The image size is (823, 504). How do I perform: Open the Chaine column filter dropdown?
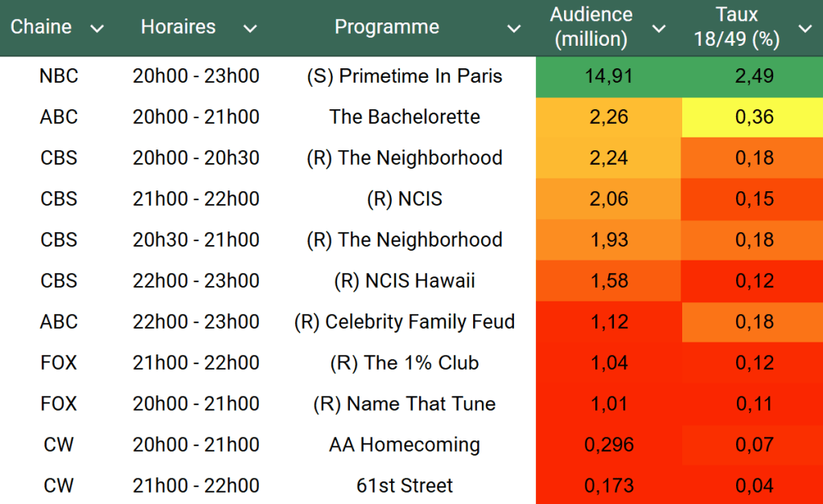[97, 29]
